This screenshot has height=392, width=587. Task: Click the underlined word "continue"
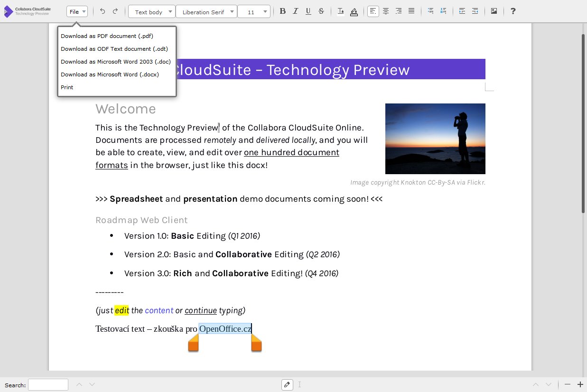coord(201,310)
